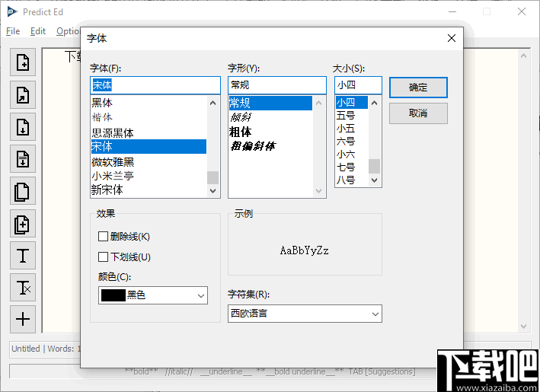Select 小六 in the size list

pyautogui.click(x=352, y=155)
